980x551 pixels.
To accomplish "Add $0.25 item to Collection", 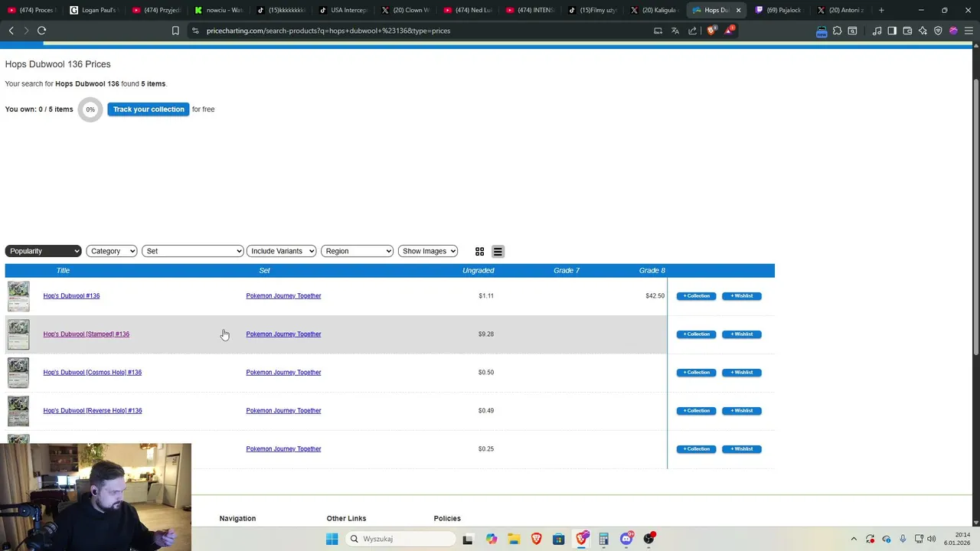I will pos(696,448).
